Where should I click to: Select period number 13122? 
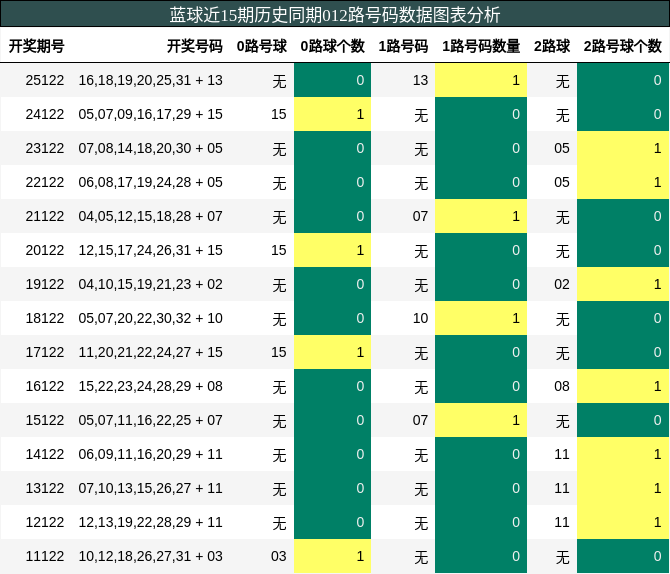point(45,488)
